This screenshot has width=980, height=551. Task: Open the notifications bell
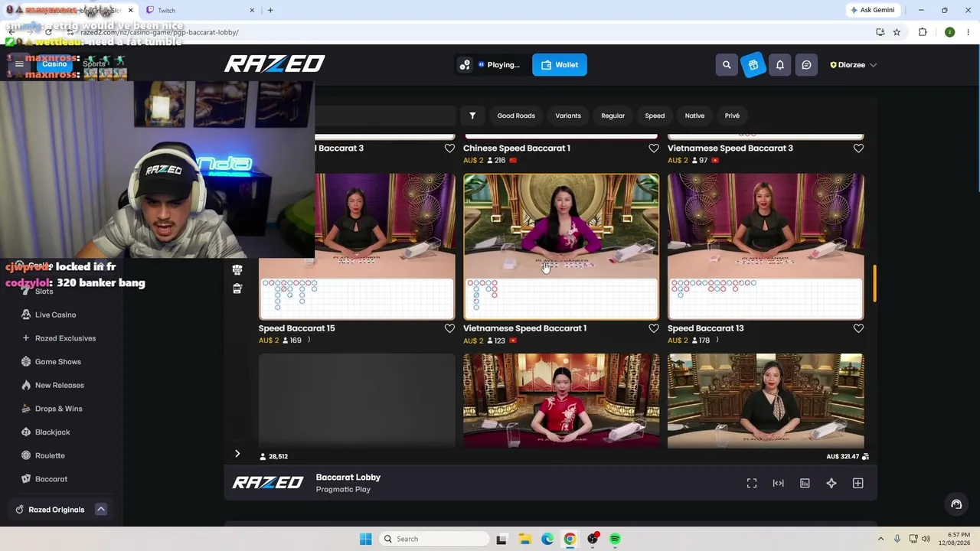coord(780,65)
